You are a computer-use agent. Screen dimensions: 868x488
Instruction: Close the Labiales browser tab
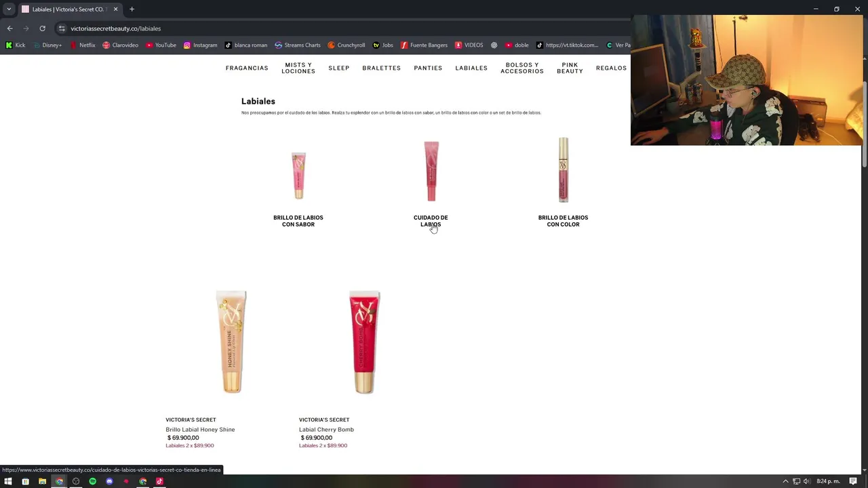pyautogui.click(x=115, y=9)
